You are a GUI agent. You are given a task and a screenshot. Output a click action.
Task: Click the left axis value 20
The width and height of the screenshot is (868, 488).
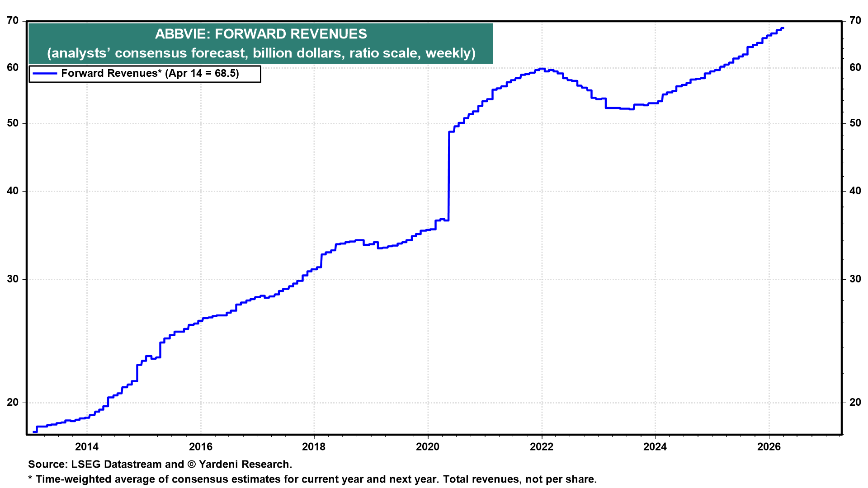pos(13,403)
